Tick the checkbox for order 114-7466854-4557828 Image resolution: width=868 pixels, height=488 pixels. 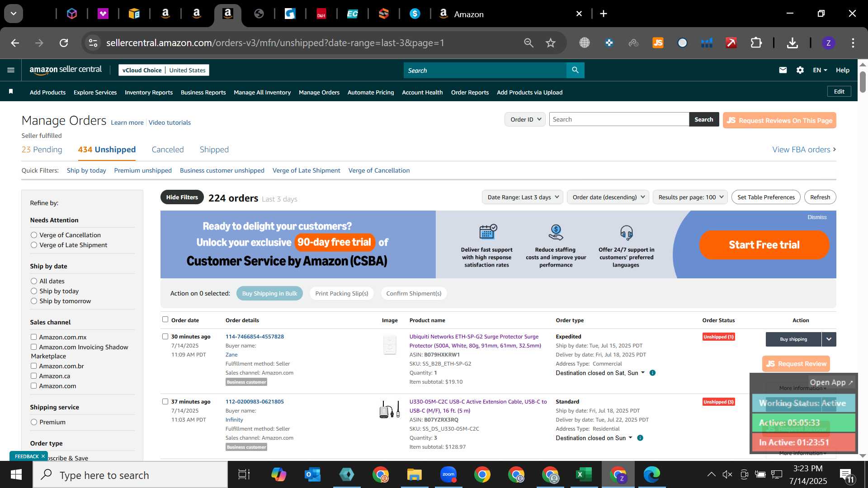(165, 336)
